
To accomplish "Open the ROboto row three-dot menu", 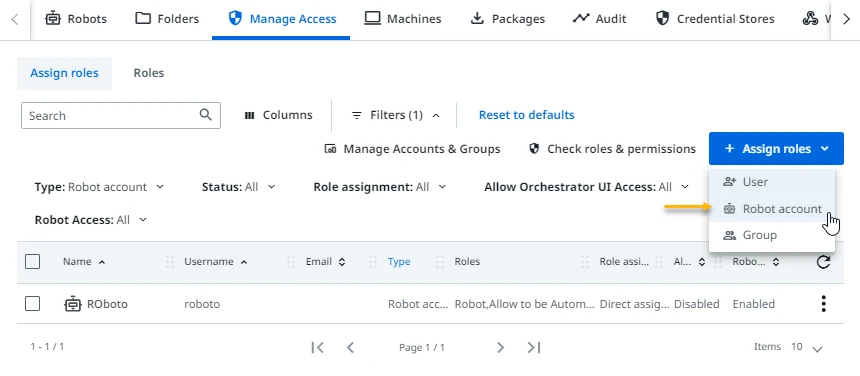I will click(x=823, y=304).
